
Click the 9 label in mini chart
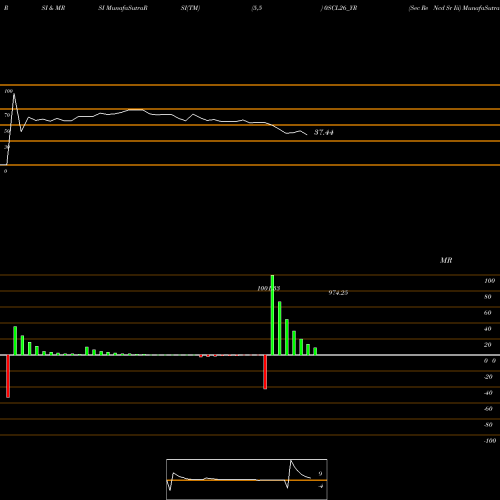(320, 474)
